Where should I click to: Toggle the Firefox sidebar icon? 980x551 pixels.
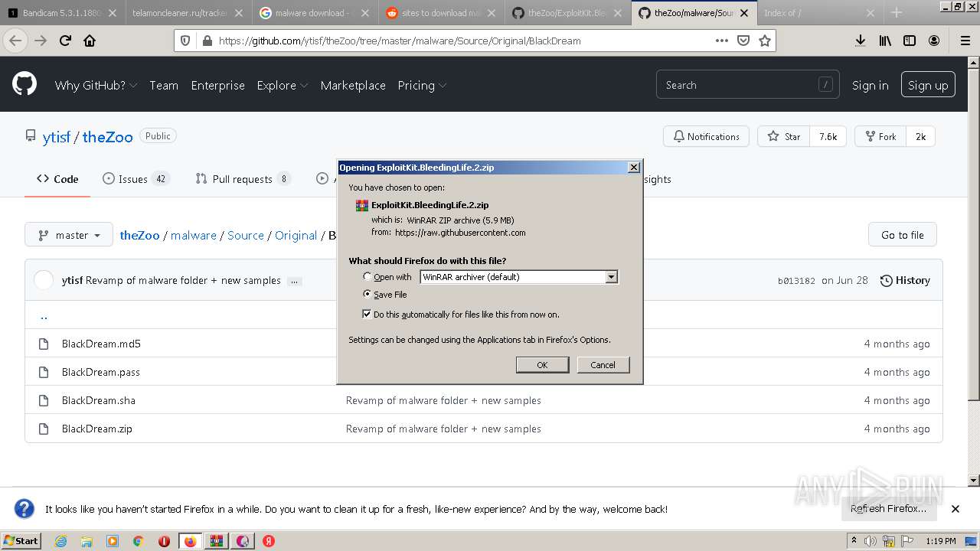[910, 41]
